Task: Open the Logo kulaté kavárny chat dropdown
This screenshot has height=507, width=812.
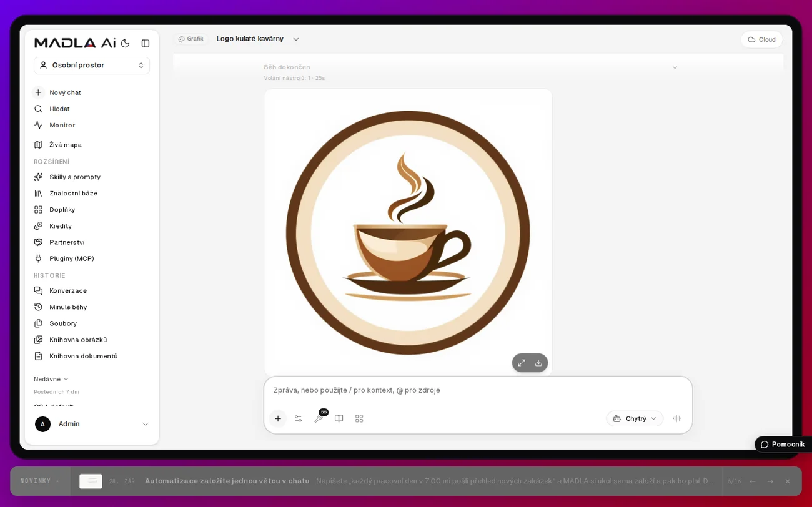Action: 258,39
